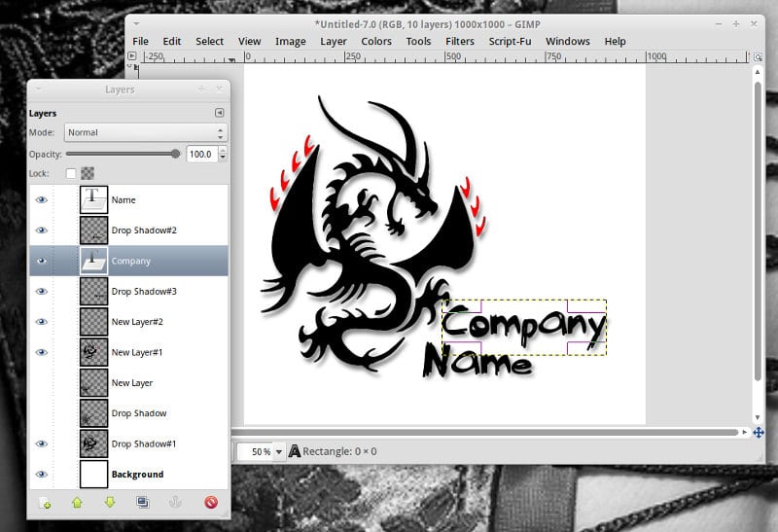Hide the Drop Shadow#1 layer
778x532 pixels.
point(41,443)
